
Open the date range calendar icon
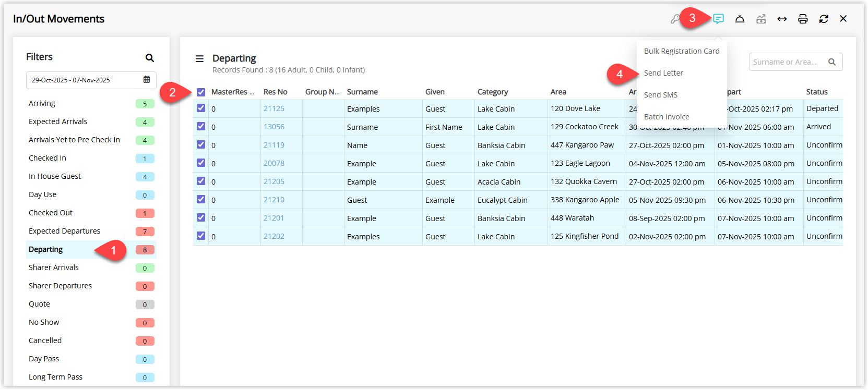(147, 80)
